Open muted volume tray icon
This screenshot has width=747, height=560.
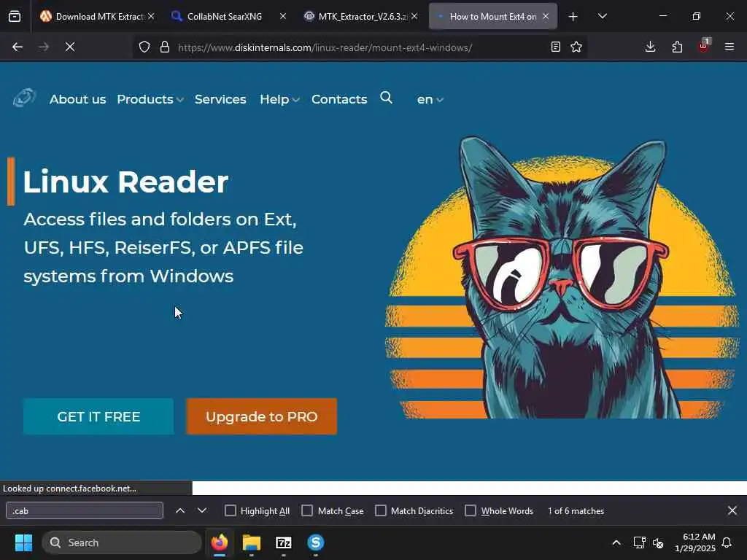pos(658,542)
